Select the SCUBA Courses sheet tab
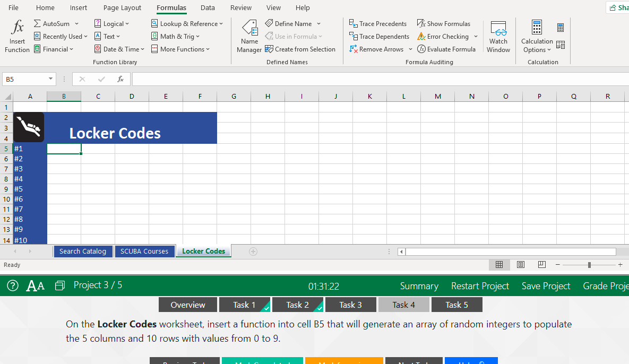 pyautogui.click(x=144, y=251)
